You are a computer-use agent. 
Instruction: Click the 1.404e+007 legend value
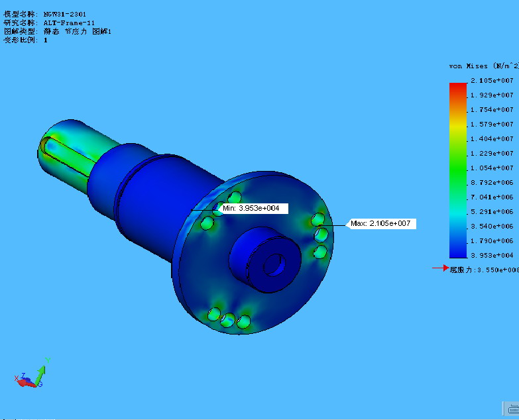(x=492, y=138)
